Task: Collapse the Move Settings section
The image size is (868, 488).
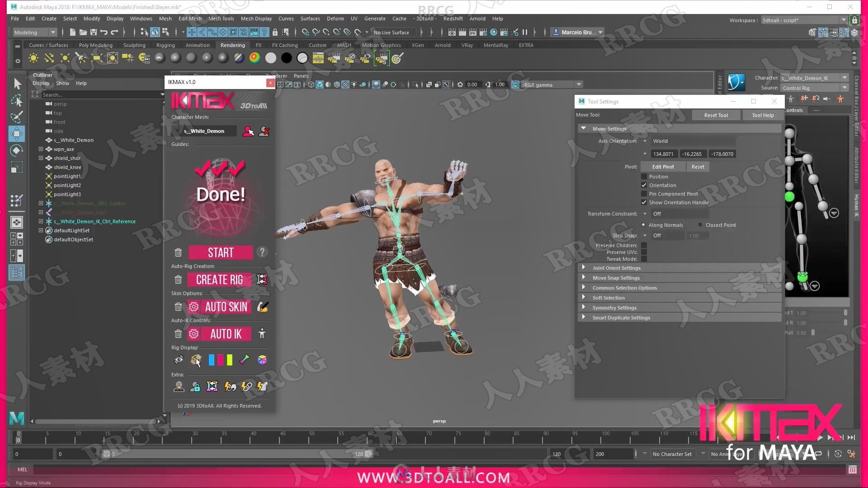Action: point(679,129)
